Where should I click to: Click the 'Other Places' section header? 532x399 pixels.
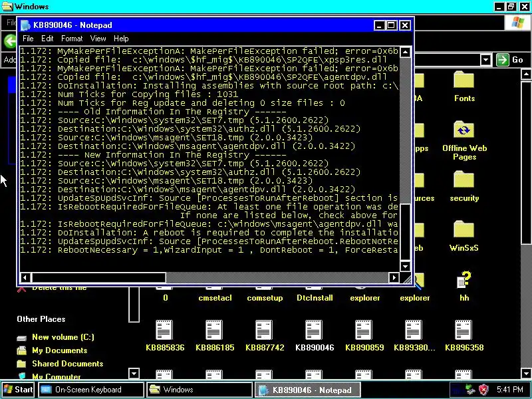coord(41,319)
